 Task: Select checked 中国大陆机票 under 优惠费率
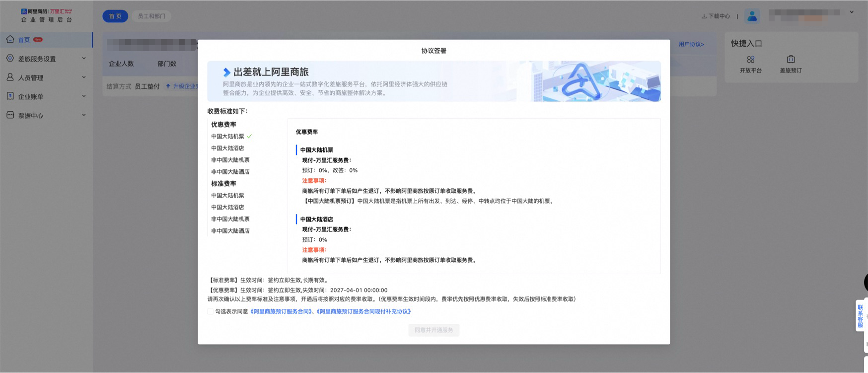[x=227, y=136]
